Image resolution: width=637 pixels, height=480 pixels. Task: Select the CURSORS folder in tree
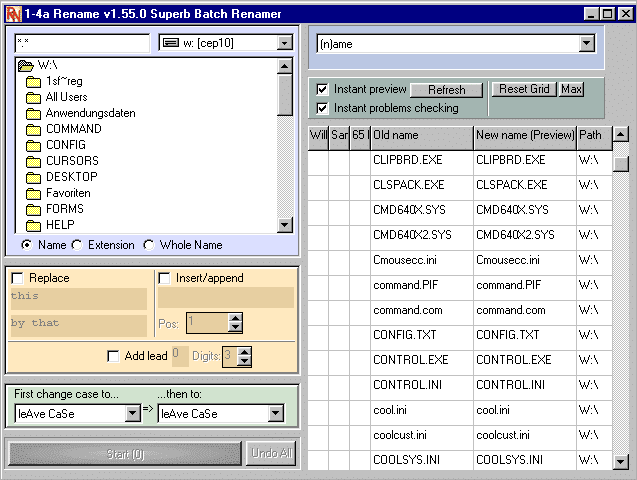coord(72,161)
